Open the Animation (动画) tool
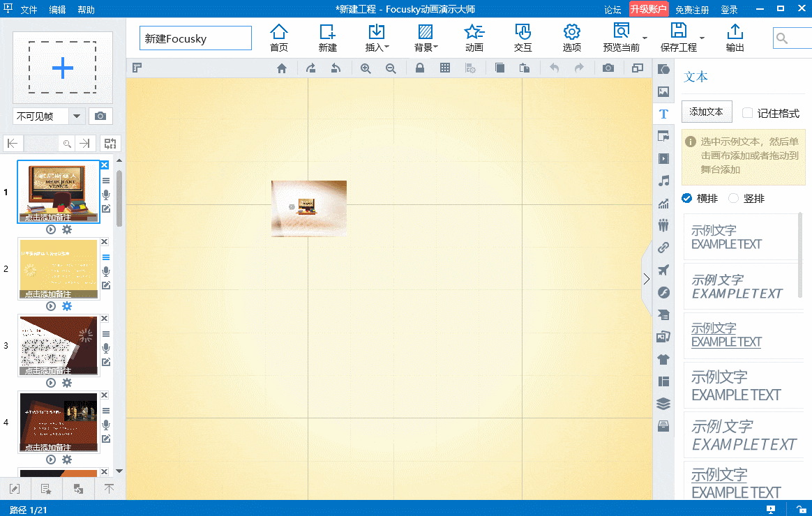 tap(474, 38)
